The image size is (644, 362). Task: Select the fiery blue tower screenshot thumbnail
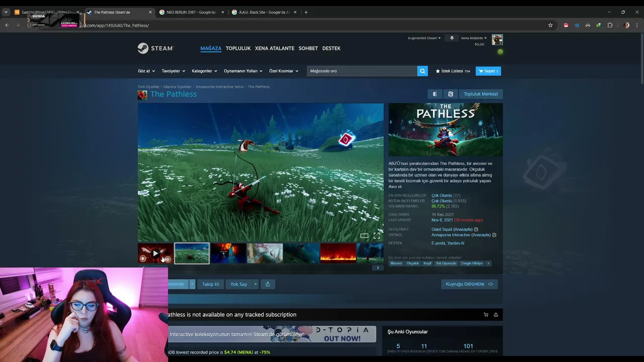(228, 253)
